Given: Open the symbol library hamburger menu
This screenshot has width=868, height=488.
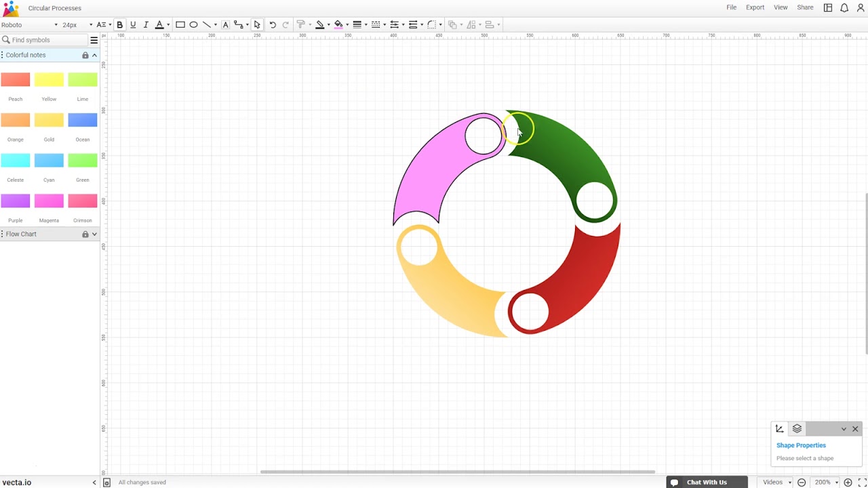Looking at the screenshot, I should [94, 40].
